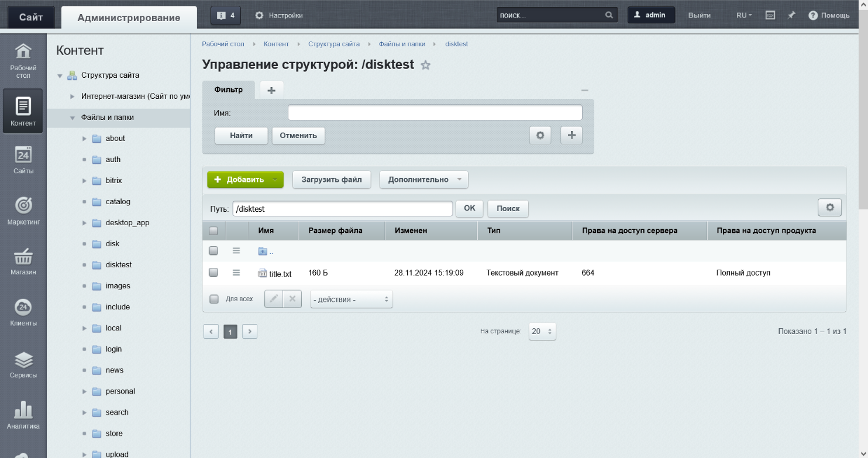Open row actions menu for title.txt

[x=236, y=273]
